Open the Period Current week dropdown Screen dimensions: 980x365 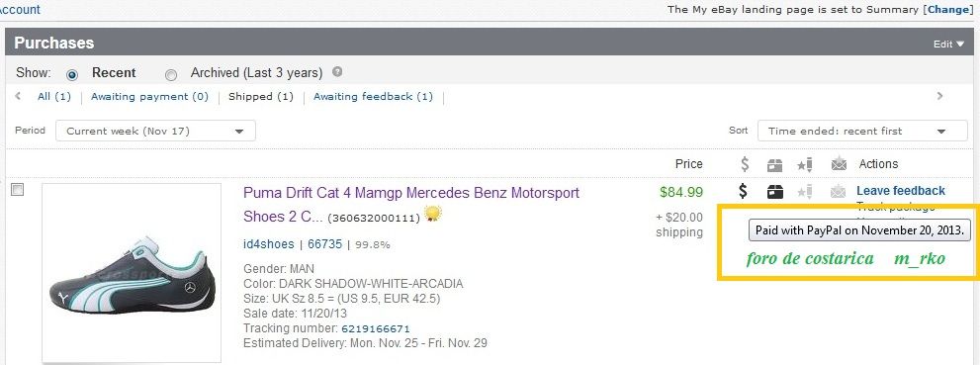(x=155, y=131)
